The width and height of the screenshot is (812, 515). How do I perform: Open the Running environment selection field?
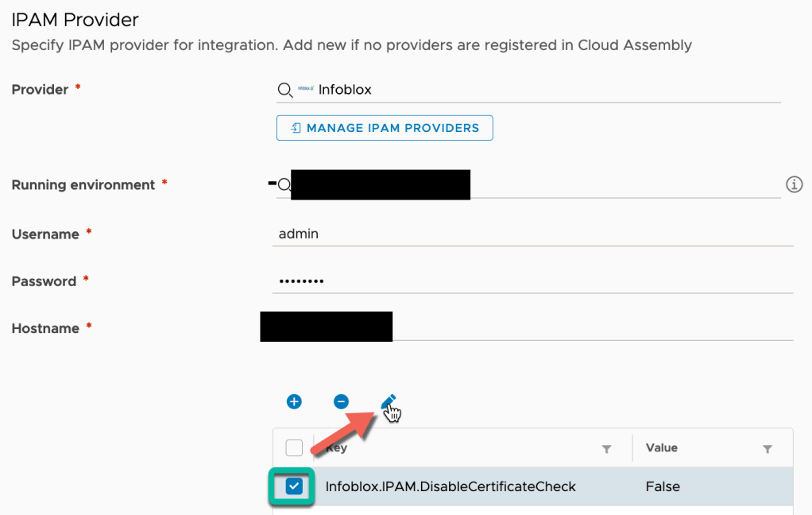pyautogui.click(x=620, y=184)
